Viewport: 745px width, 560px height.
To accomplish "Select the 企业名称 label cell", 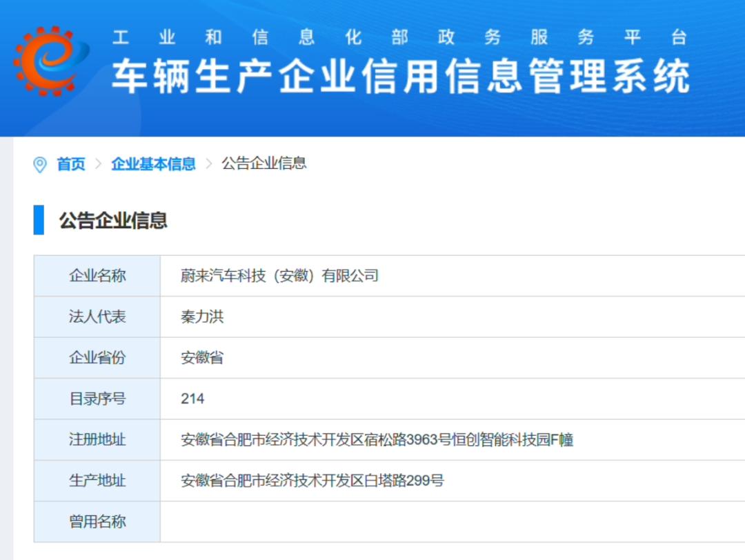I will 95,275.
